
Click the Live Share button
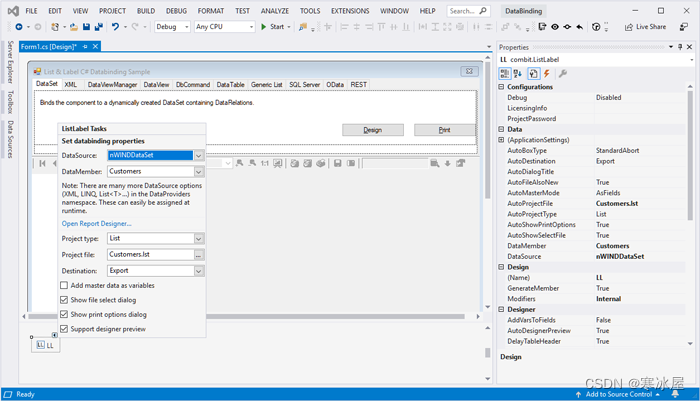tap(645, 27)
